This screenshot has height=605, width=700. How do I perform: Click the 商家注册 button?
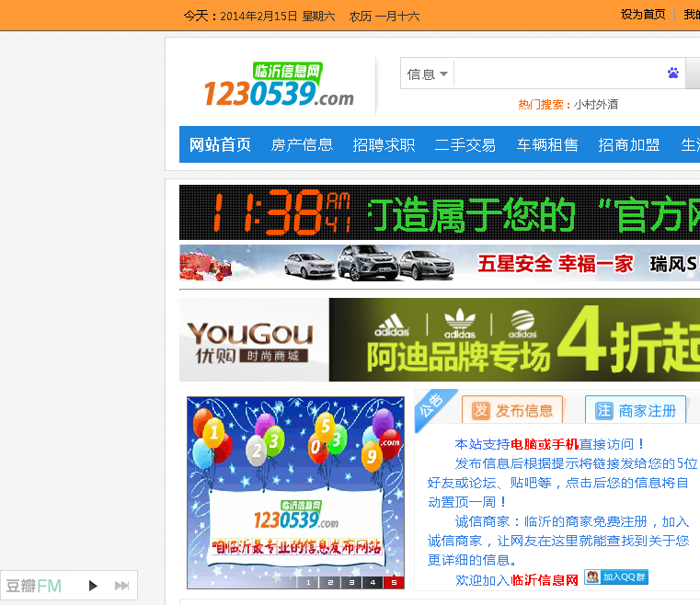(x=636, y=410)
